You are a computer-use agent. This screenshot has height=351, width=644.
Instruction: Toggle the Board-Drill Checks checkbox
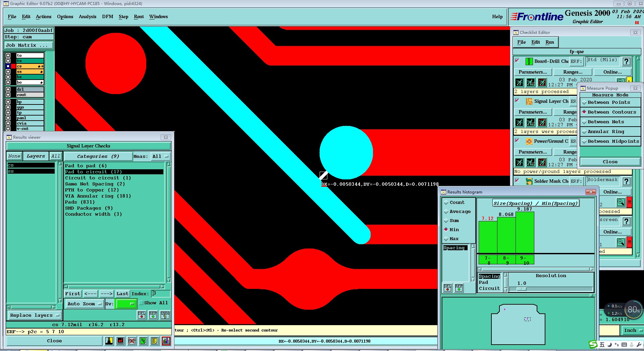517,60
